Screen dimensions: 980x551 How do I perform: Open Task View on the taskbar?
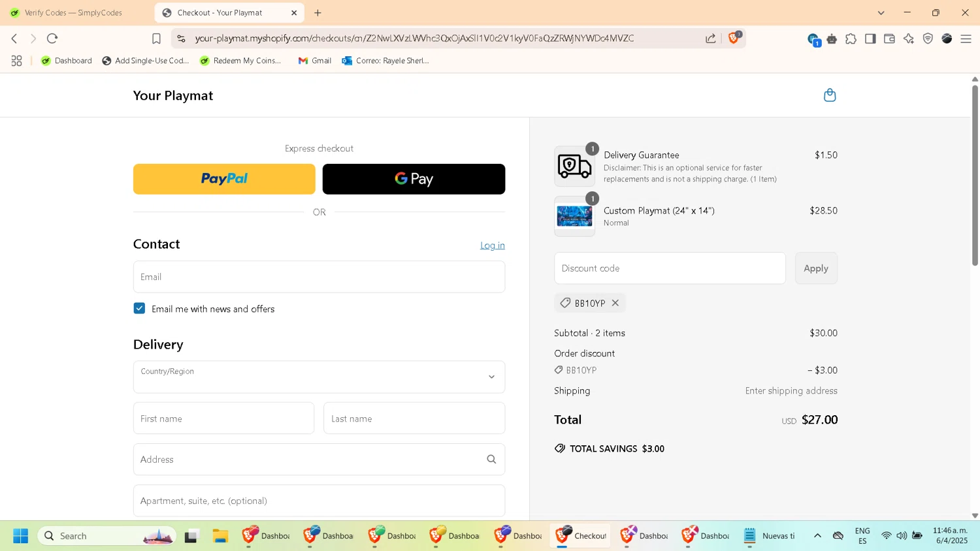pyautogui.click(x=191, y=536)
